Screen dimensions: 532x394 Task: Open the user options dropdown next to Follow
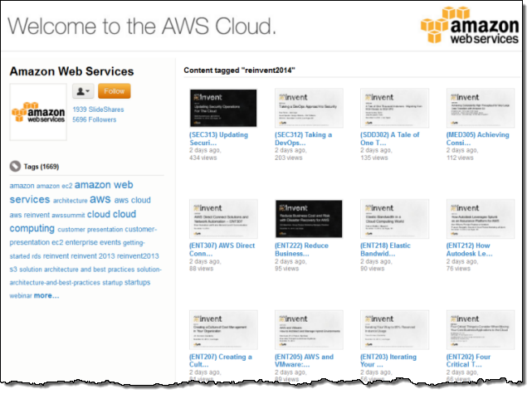click(83, 91)
